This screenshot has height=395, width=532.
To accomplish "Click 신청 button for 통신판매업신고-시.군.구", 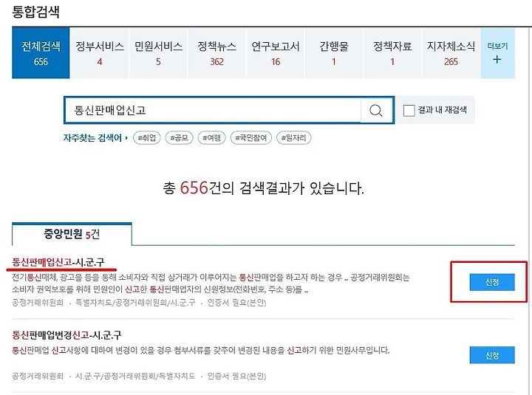I will click(x=492, y=282).
